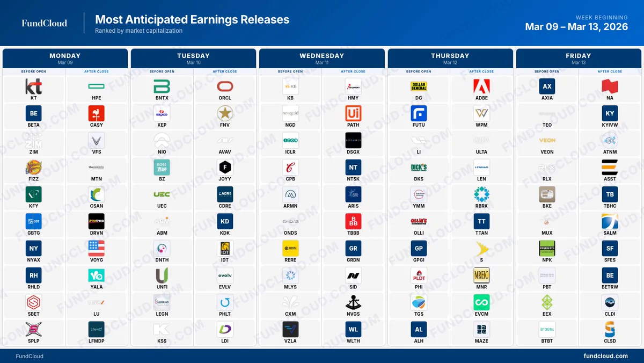This screenshot has width=644, height=363.
Task: Open the ADBE Adobe logo
Action: 481,86
